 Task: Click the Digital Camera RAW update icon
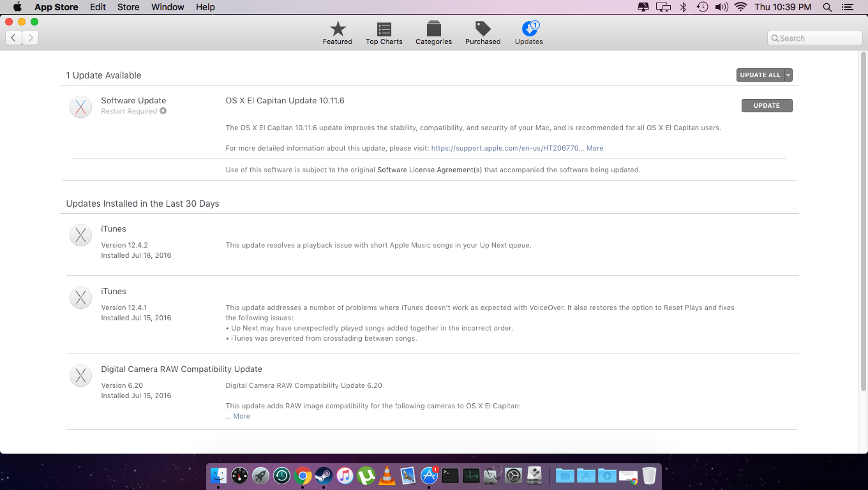tap(80, 376)
